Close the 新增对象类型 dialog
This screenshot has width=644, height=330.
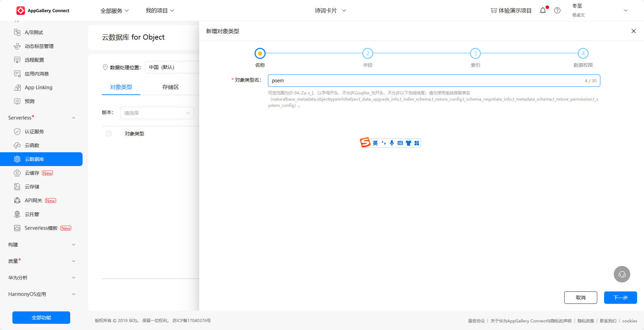pyautogui.click(x=634, y=31)
